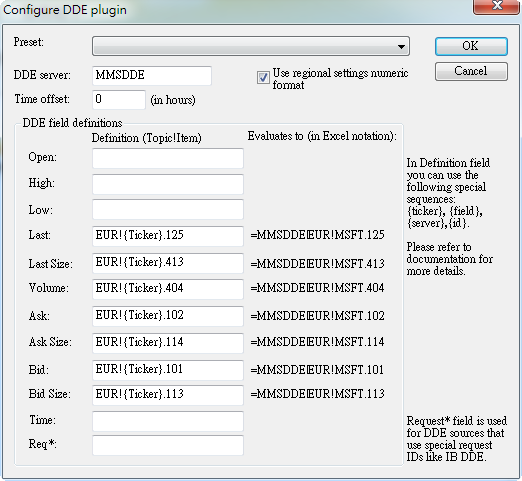Click the Open definition field

(x=168, y=158)
